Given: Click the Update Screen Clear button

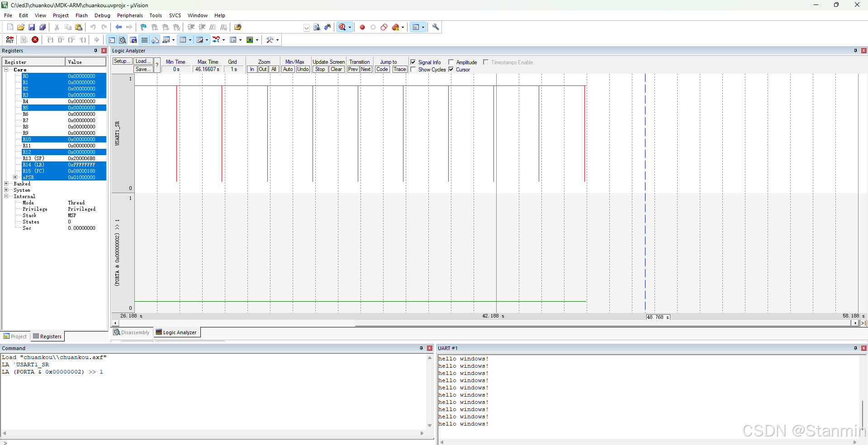Looking at the screenshot, I should [337, 69].
